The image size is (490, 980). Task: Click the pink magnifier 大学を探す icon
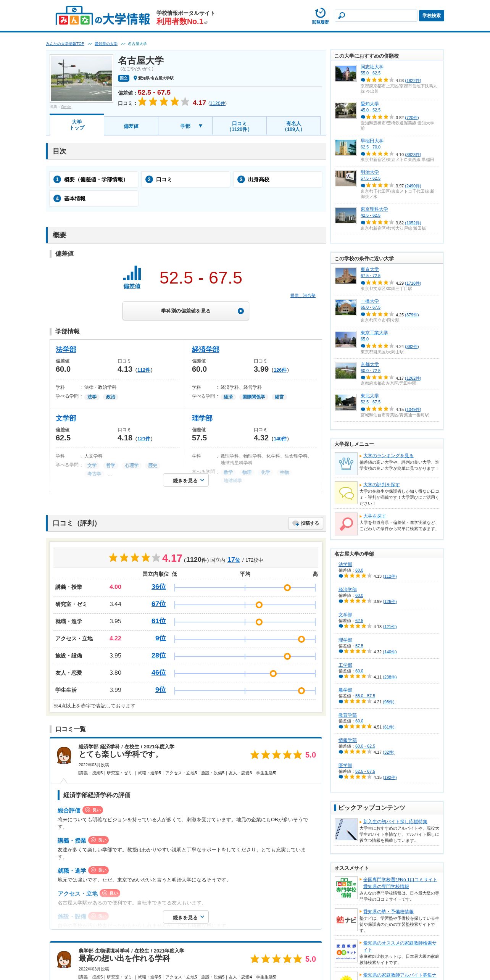click(x=346, y=524)
